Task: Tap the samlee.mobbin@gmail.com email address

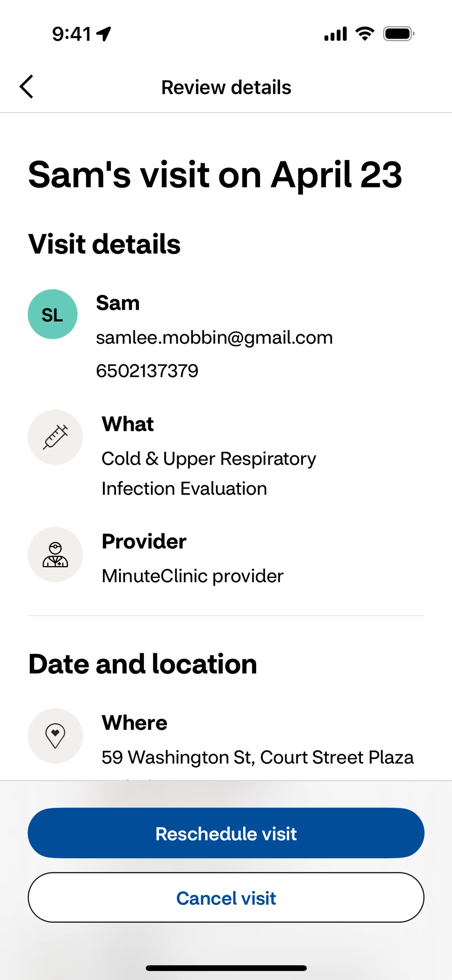Action: [214, 337]
